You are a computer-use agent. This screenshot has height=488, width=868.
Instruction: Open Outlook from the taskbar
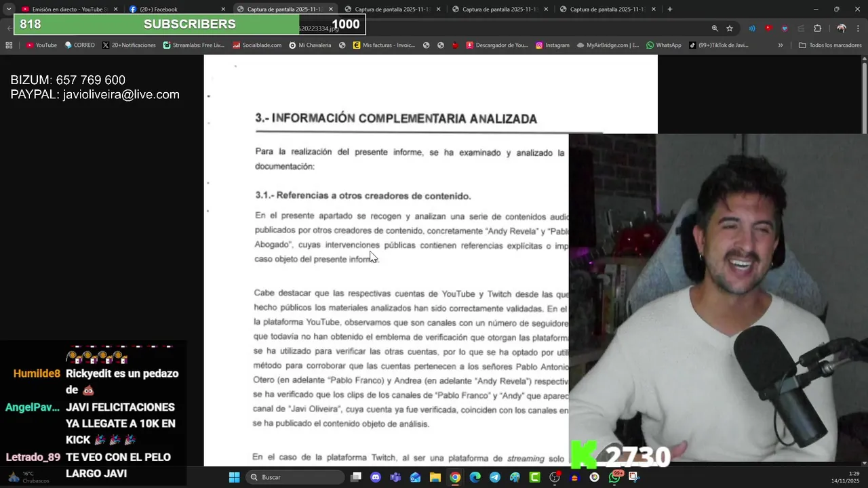click(x=415, y=477)
